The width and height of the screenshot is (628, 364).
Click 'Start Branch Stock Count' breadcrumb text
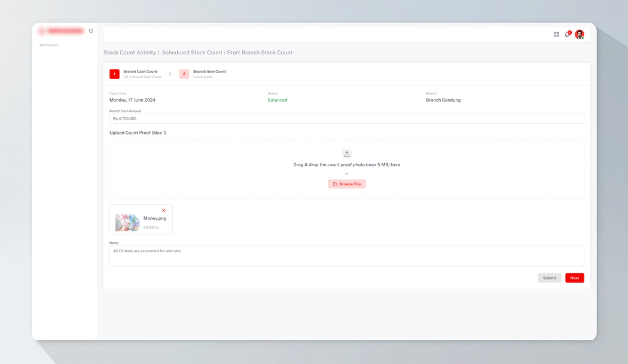[260, 53]
